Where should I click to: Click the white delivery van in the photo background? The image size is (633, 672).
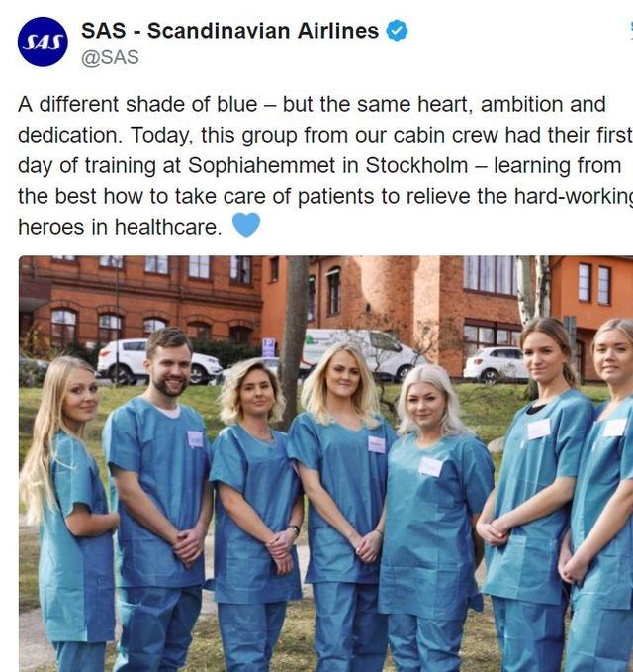tap(361, 353)
